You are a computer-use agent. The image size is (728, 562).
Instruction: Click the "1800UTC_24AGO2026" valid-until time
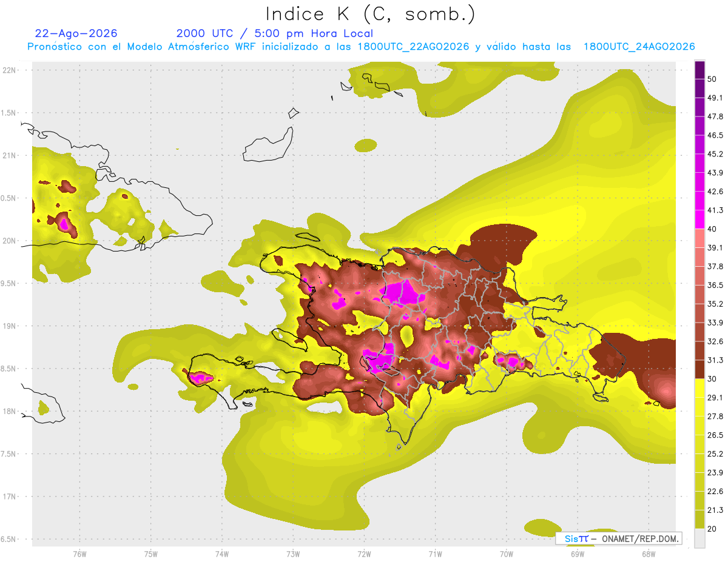[x=639, y=47]
